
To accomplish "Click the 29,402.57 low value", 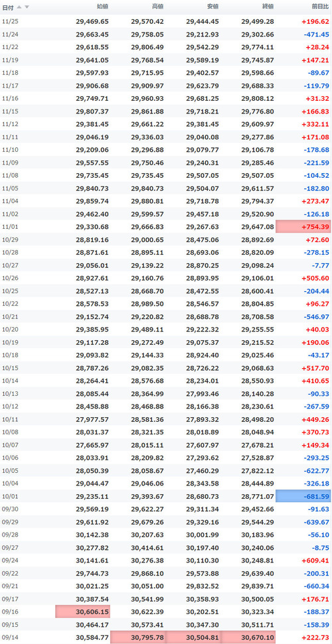I will pos(203,73).
